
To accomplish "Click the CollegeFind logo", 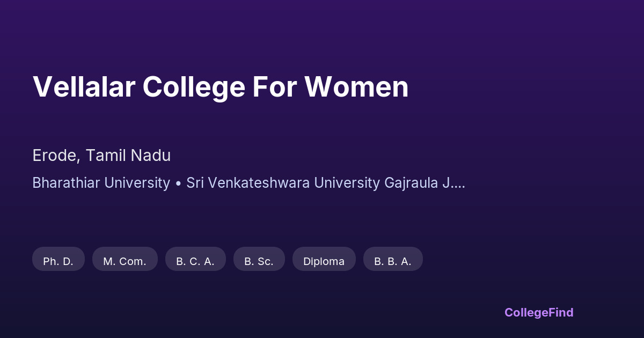I will click(x=539, y=312).
